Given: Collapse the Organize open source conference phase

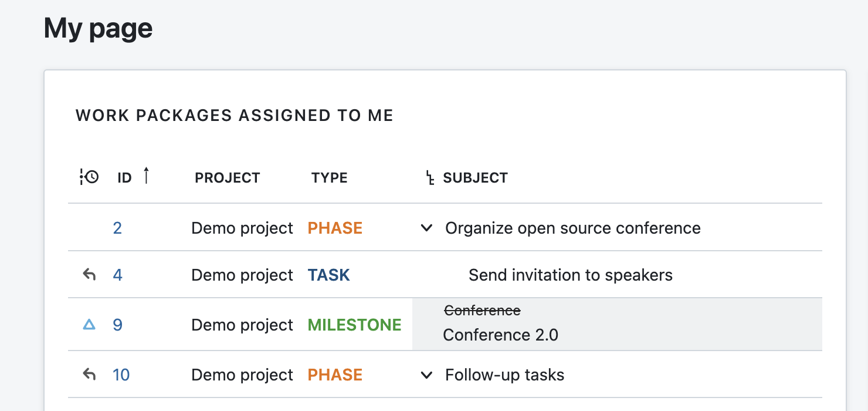Looking at the screenshot, I should pos(426,228).
